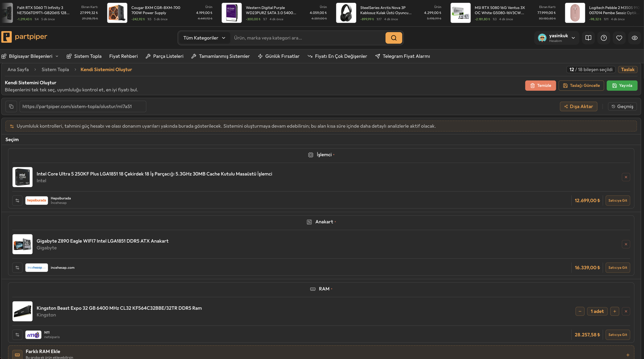This screenshot has width=644, height=359.
Task: Click the Intel processor thumbnail
Action: point(23,177)
